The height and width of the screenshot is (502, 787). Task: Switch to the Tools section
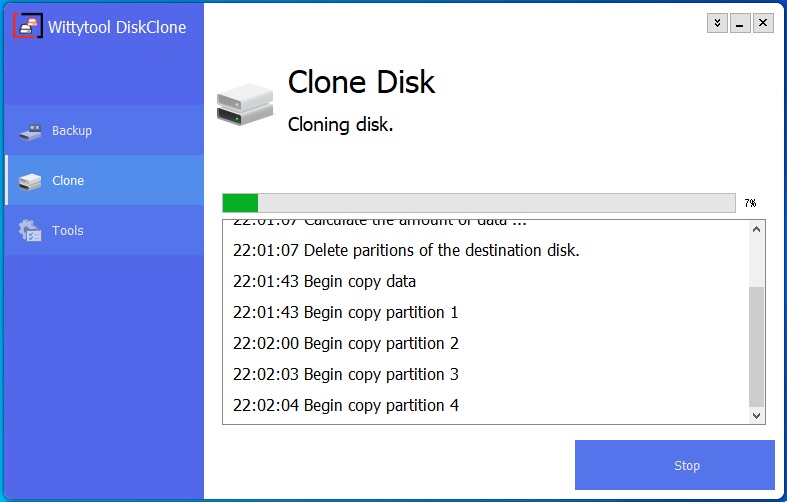pos(104,230)
